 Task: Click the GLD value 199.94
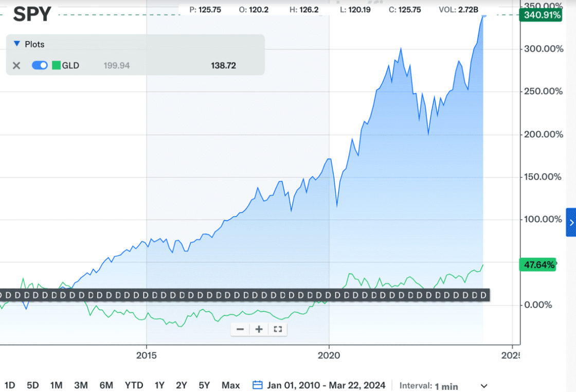(x=116, y=65)
